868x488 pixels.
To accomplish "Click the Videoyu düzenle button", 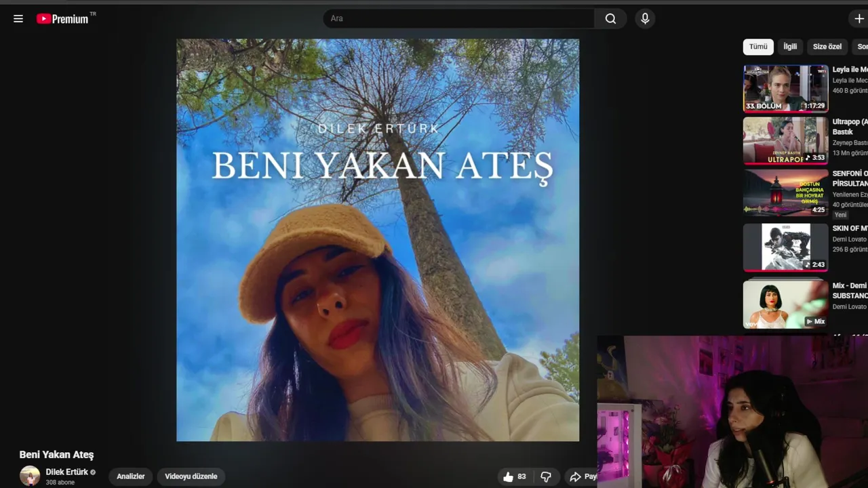I will [x=191, y=476].
